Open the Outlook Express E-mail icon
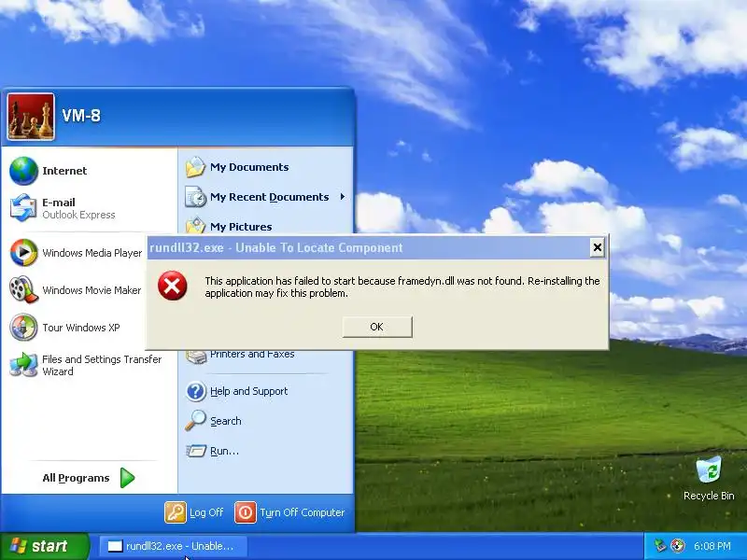747x560 pixels. pos(23,208)
